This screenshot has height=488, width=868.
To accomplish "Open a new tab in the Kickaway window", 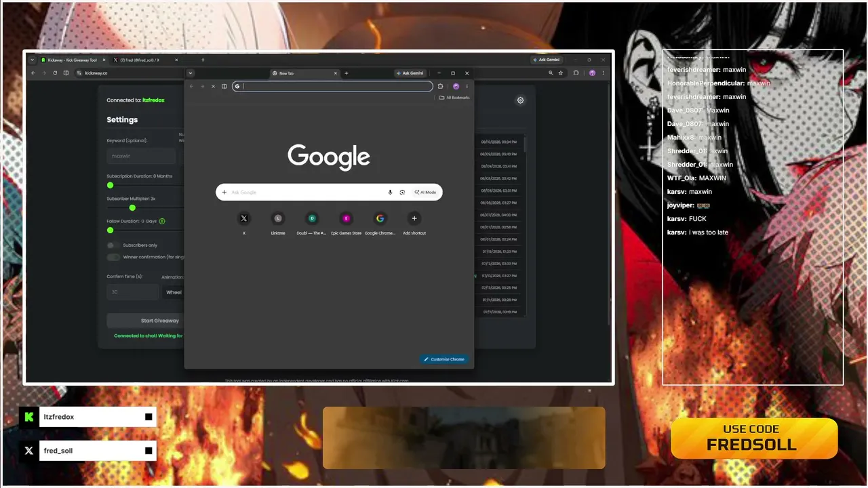I will point(202,60).
